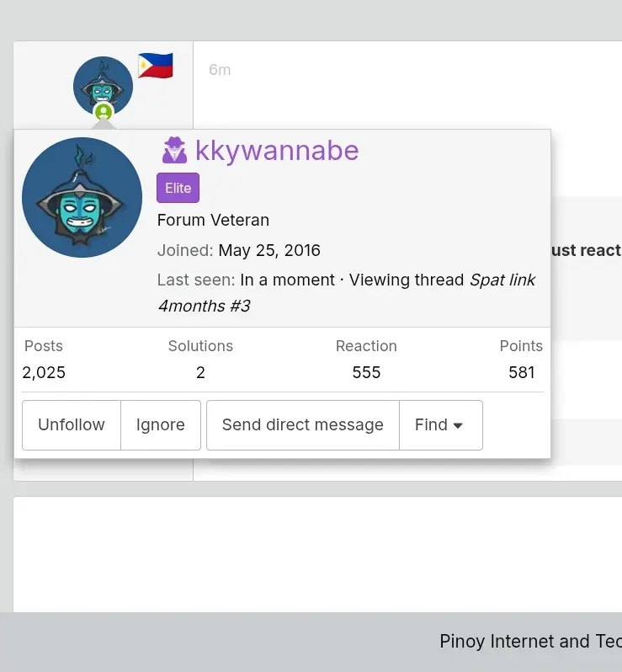Click the 'Points' label

coord(521,346)
